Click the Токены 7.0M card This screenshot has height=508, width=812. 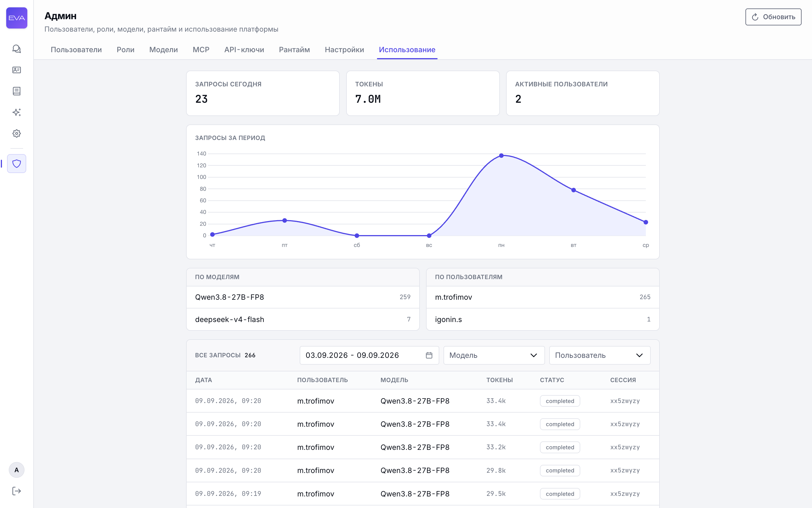tap(423, 93)
